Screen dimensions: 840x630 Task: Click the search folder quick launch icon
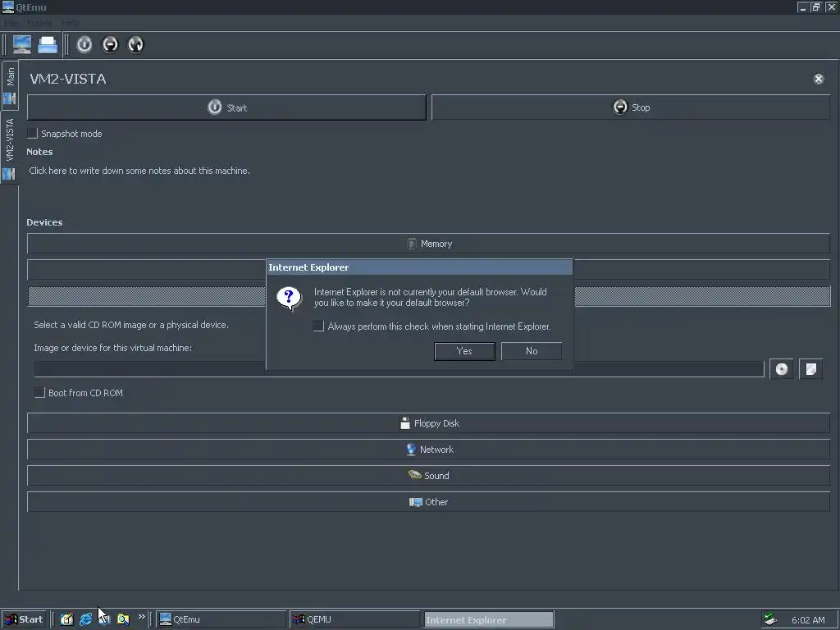pos(123,620)
